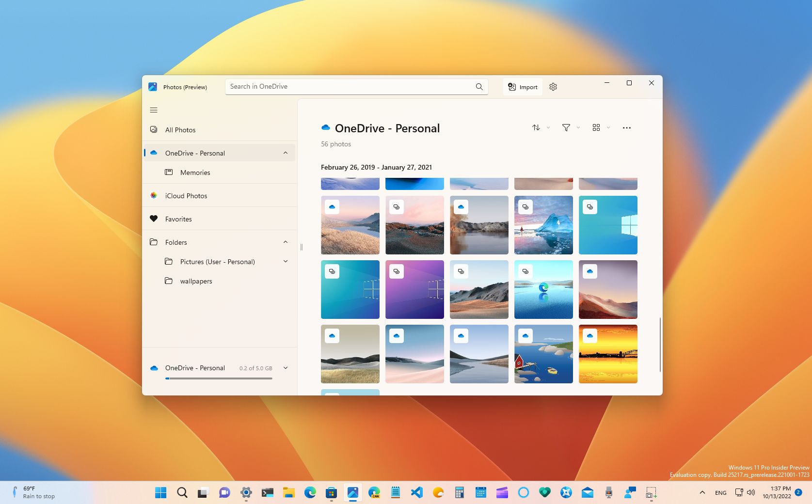The width and height of the screenshot is (812, 504).
Task: Launch Visual Studio Code from taskbar
Action: (x=416, y=493)
